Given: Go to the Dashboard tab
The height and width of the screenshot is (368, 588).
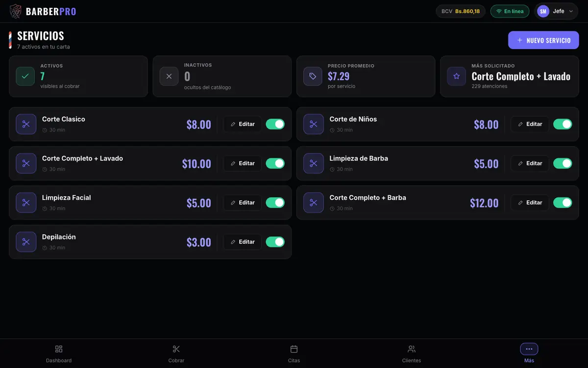Looking at the screenshot, I should (x=59, y=354).
